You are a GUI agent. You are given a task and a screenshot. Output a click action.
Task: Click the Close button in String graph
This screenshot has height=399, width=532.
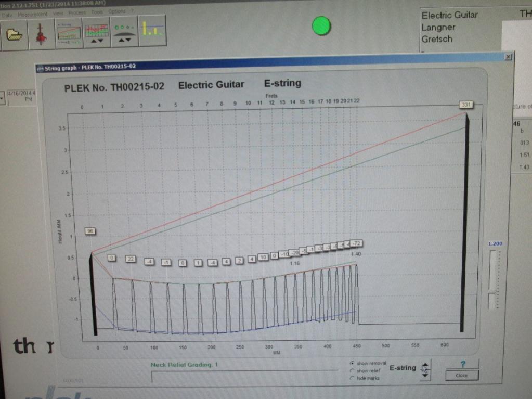coord(461,375)
